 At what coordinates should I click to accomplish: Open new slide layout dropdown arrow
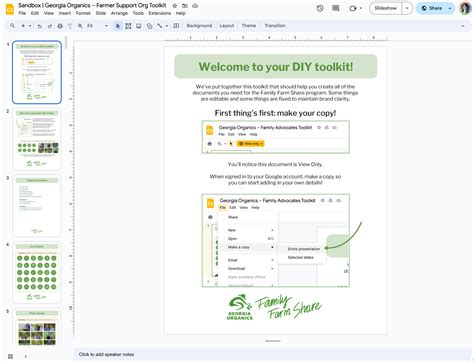[30, 26]
